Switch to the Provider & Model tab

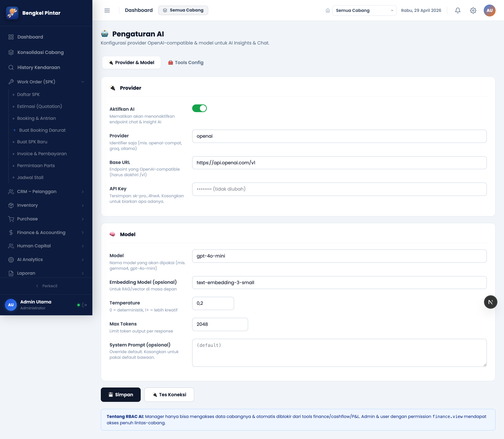pos(131,63)
